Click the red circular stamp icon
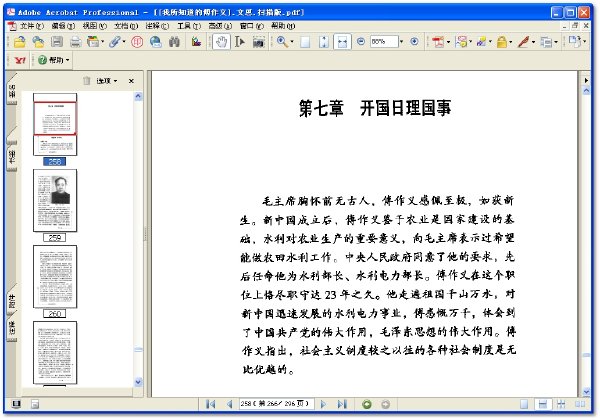Image resolution: width=600 pixels, height=420 pixels. pos(137,42)
